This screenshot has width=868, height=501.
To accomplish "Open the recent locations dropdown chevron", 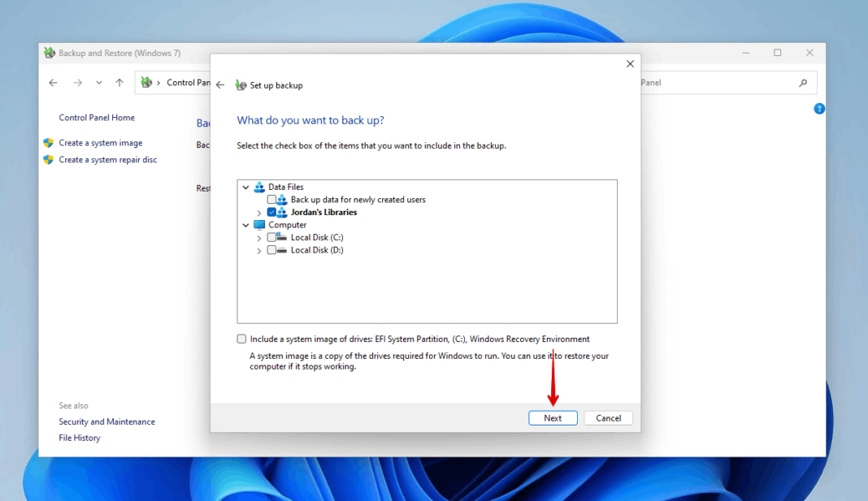I will point(98,82).
